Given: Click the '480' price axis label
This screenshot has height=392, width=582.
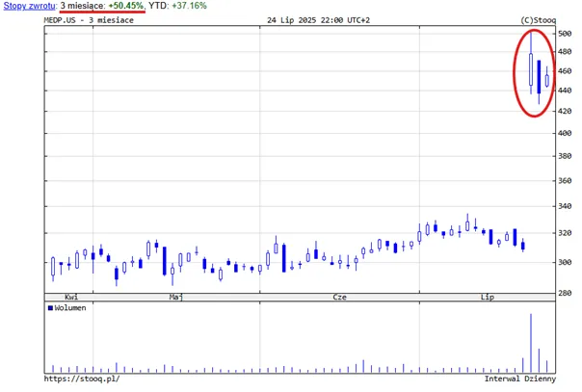Looking at the screenshot, I should 565,52.
